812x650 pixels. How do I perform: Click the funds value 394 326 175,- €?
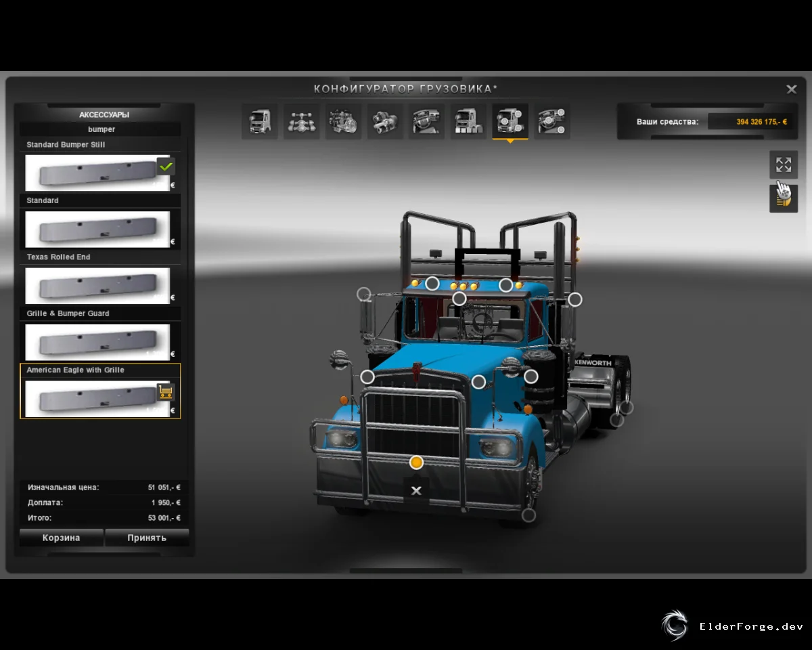point(762,122)
